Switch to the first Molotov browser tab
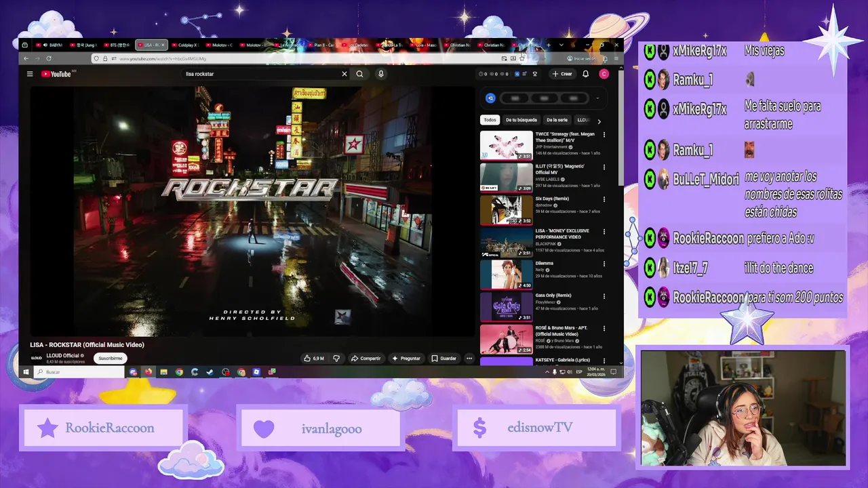 (219, 45)
